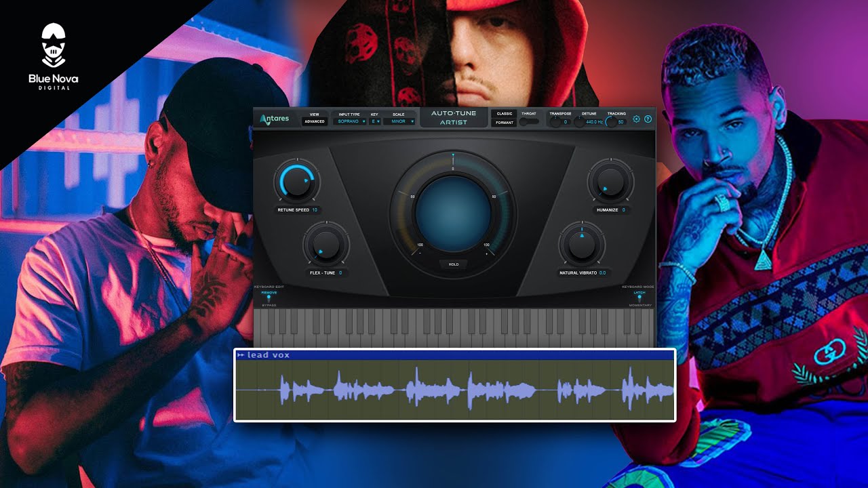Select Classic mode button
This screenshot has height=488, width=868.
[x=505, y=114]
